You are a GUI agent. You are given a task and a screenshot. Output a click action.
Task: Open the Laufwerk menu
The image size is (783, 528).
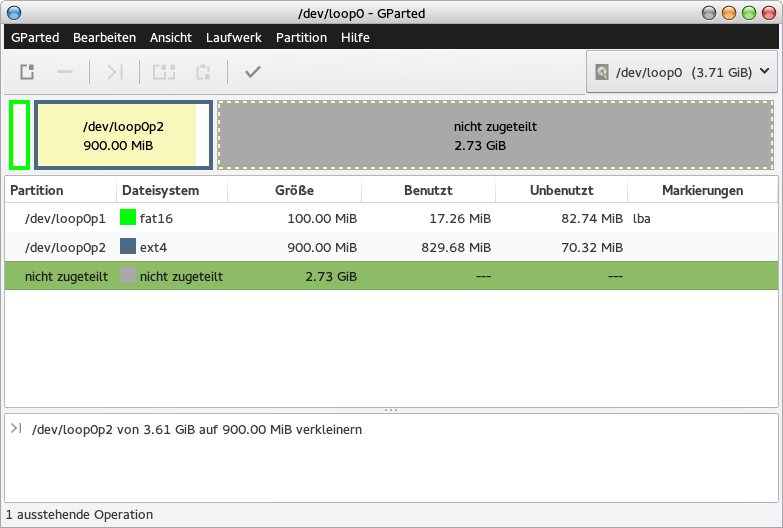pos(234,37)
